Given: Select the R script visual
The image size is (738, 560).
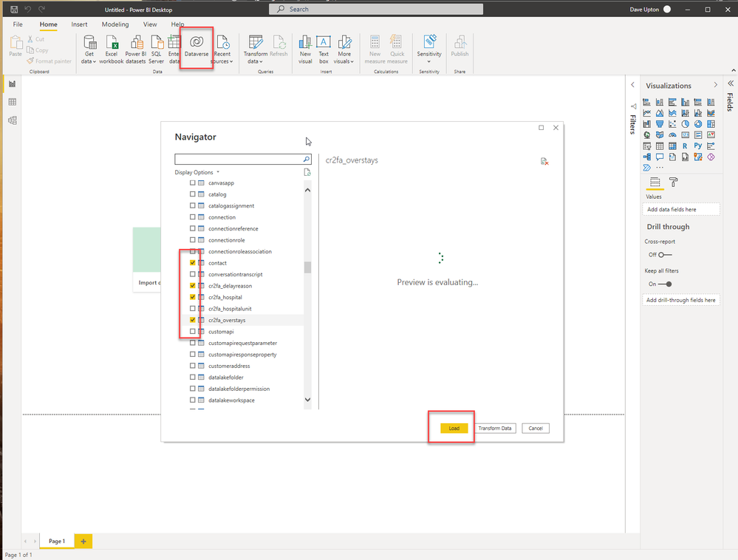Looking at the screenshot, I should point(685,146).
